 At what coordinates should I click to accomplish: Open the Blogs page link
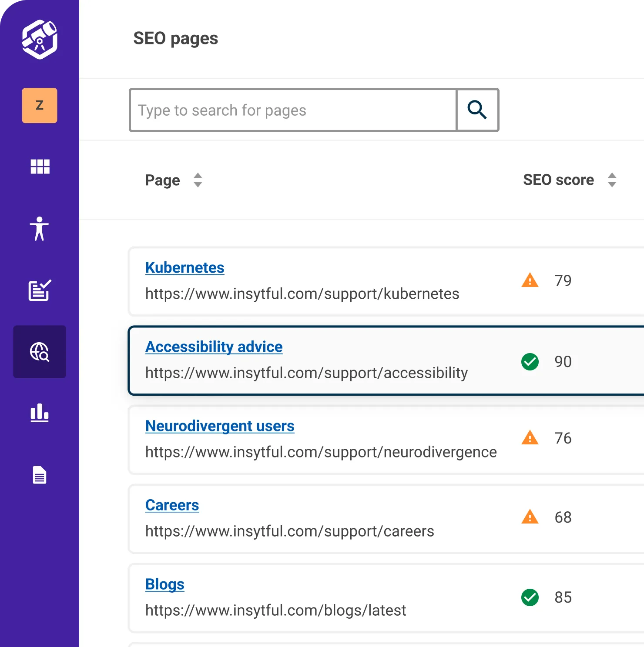[164, 584]
